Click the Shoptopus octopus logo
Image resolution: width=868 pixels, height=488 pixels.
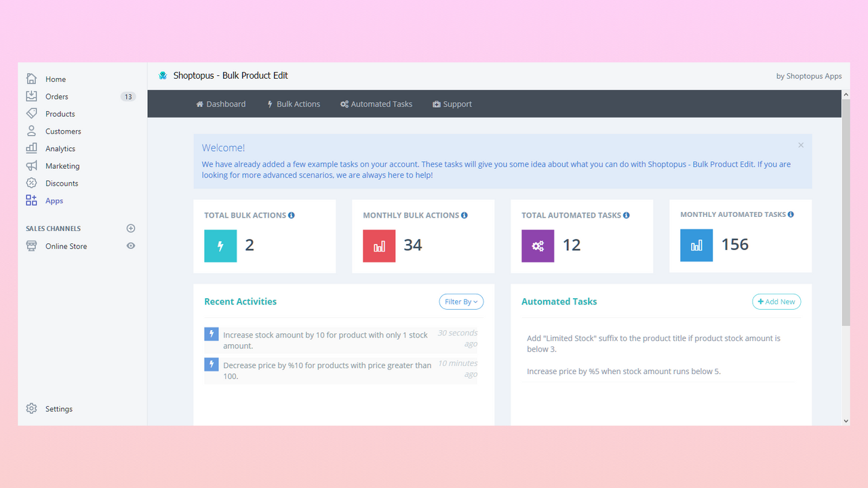[x=162, y=75]
